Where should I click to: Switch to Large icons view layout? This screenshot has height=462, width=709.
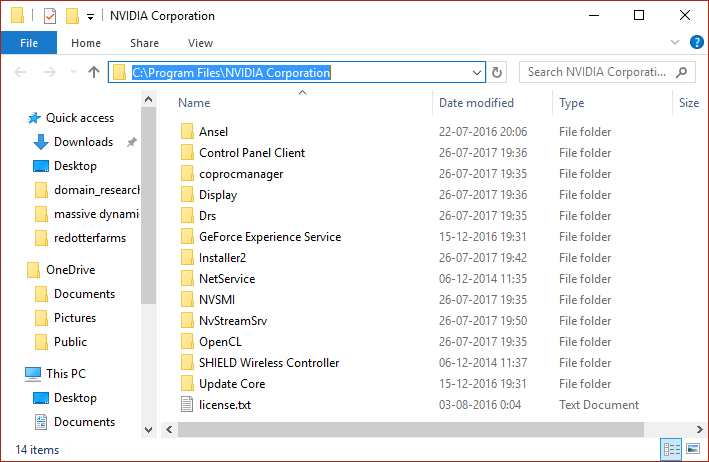(692, 450)
